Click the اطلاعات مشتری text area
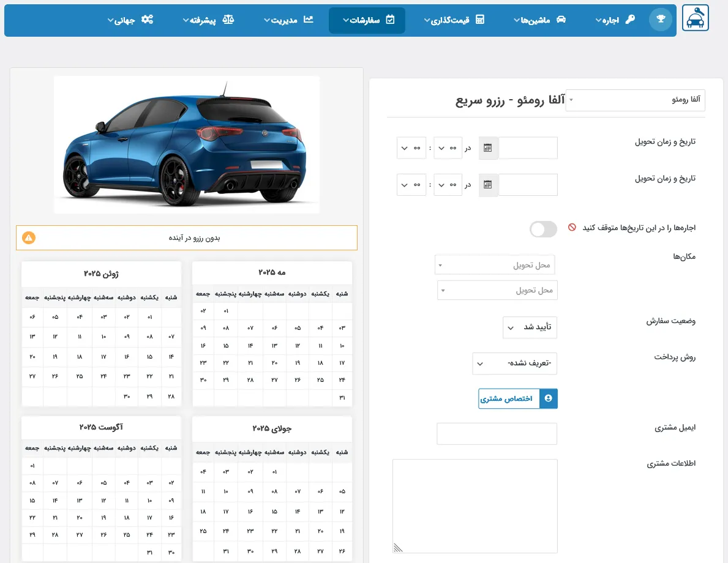The height and width of the screenshot is (563, 728). [x=475, y=506]
